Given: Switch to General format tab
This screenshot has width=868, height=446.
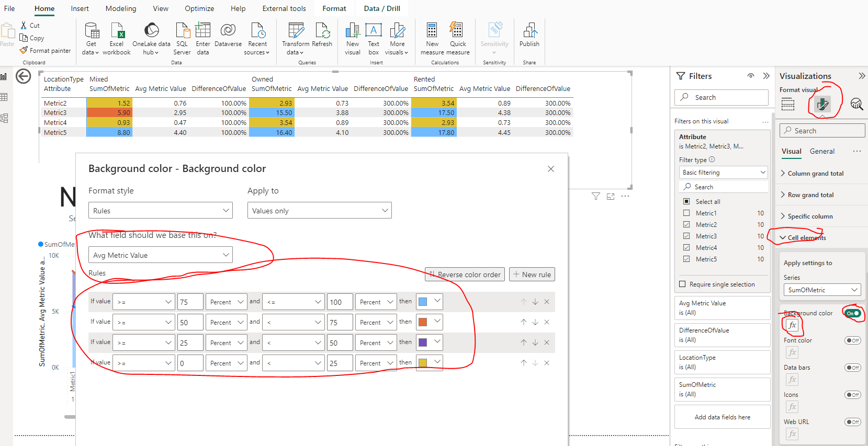Looking at the screenshot, I should point(822,151).
